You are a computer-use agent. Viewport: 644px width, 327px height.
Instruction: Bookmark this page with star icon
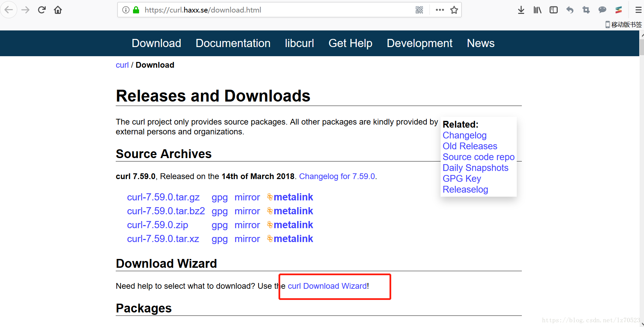454,10
